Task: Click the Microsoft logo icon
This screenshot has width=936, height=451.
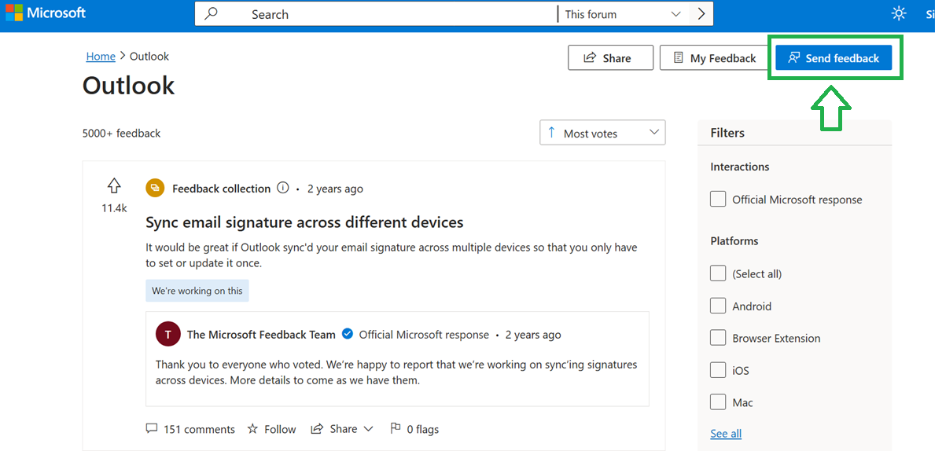Action: 14,13
